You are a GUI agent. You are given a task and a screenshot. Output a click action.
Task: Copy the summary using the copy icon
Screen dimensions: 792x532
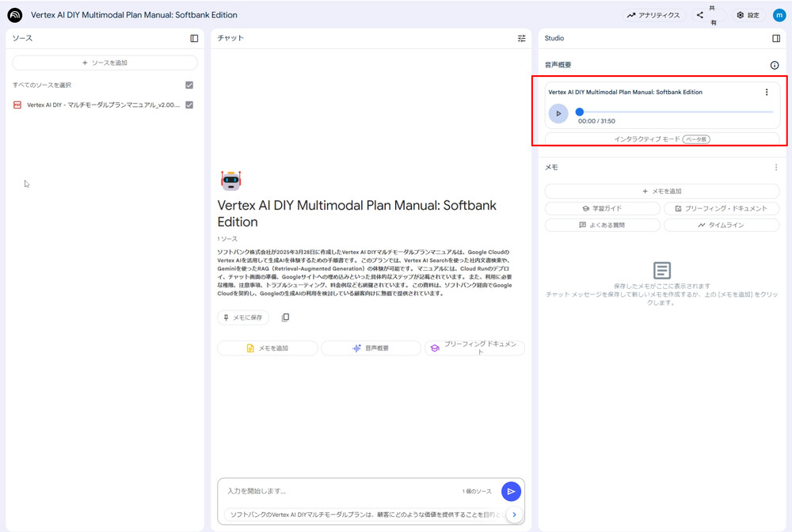pos(285,317)
